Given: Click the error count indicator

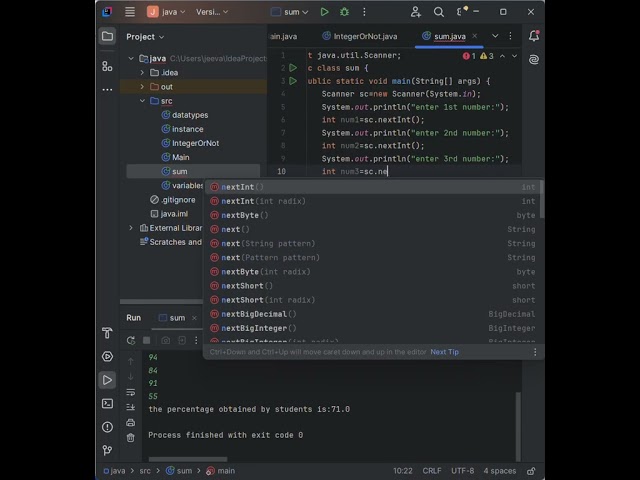Looking at the screenshot, I should coord(469,56).
